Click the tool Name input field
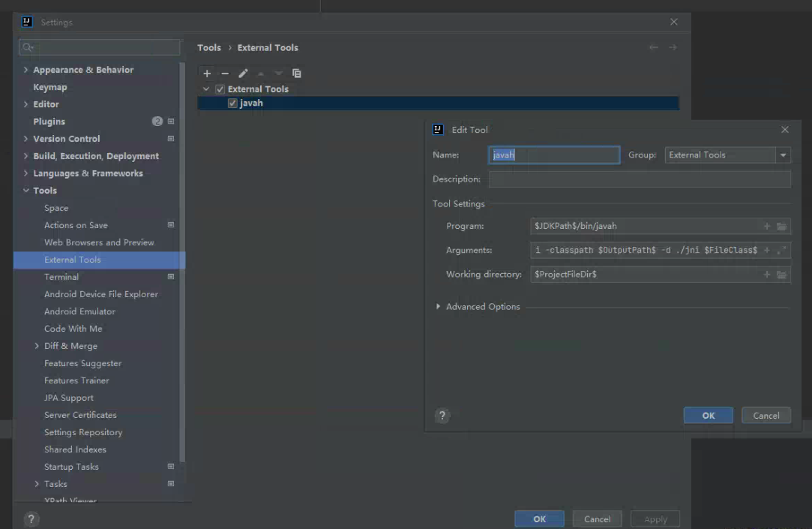Screen dimensions: 812x529 click(x=553, y=155)
